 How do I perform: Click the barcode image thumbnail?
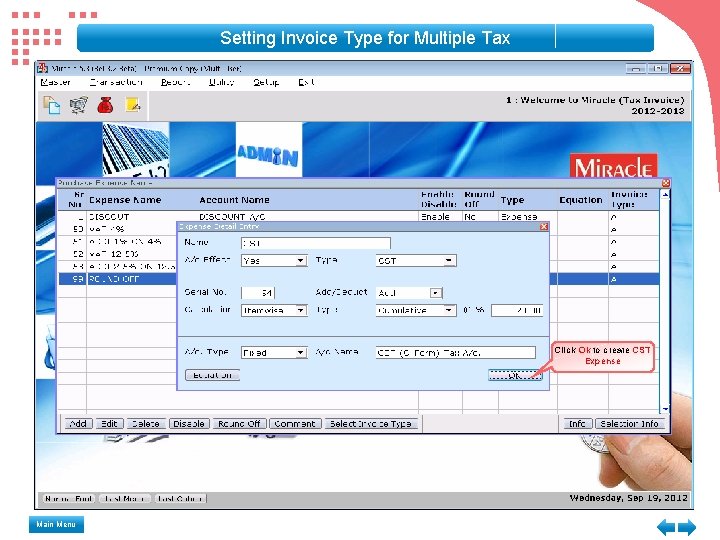(x=135, y=149)
